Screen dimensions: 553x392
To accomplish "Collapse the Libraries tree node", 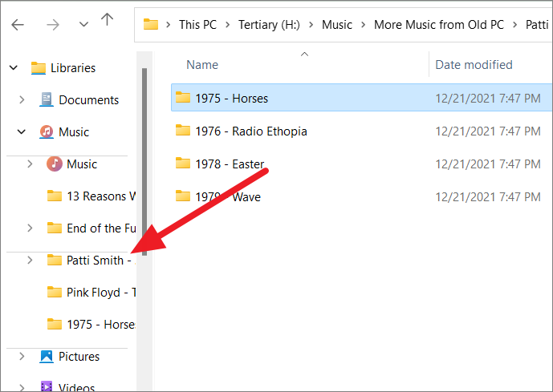I will (14, 67).
